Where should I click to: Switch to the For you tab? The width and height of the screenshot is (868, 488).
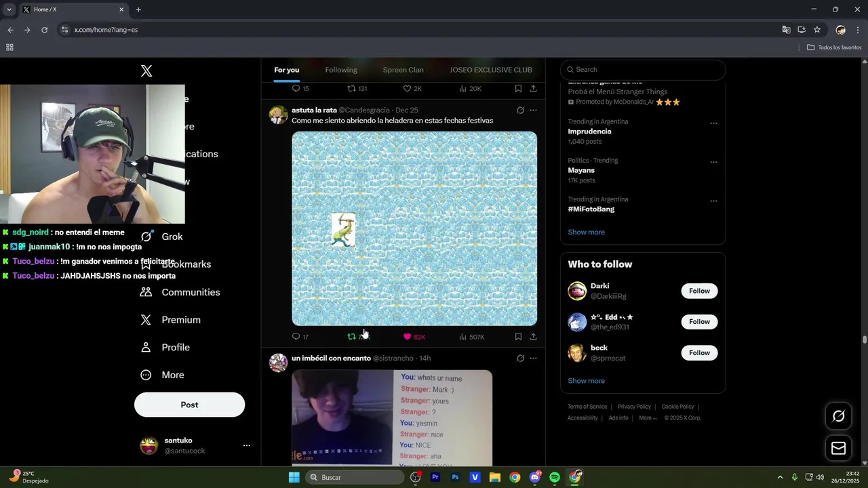pos(286,70)
